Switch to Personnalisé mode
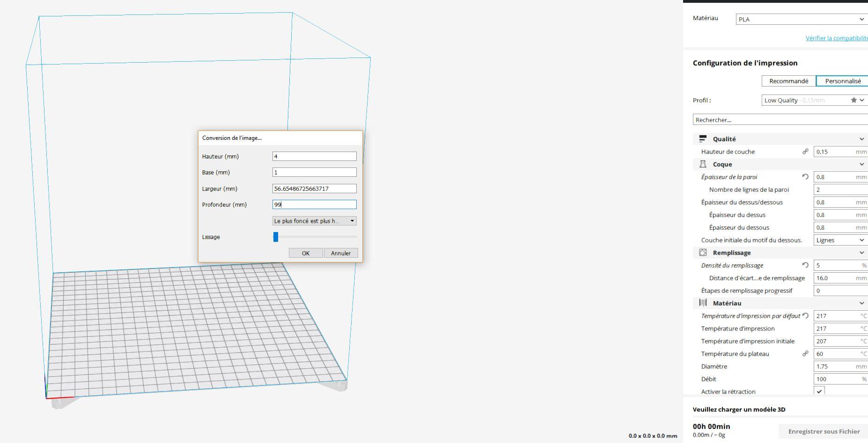868x443 pixels. pyautogui.click(x=842, y=81)
